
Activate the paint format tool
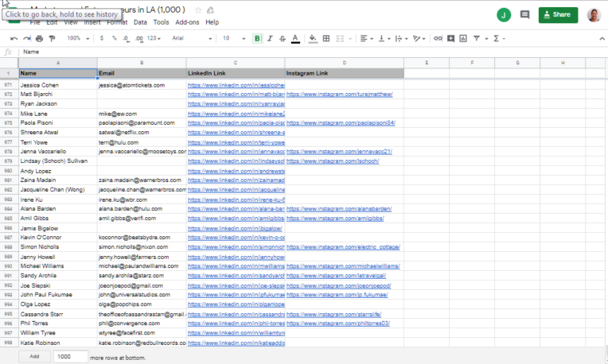click(x=52, y=38)
